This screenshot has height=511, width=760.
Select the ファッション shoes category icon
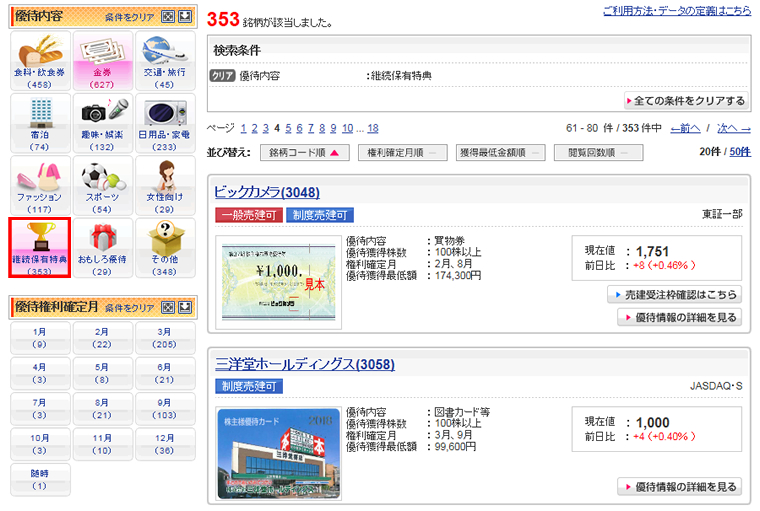[40, 186]
